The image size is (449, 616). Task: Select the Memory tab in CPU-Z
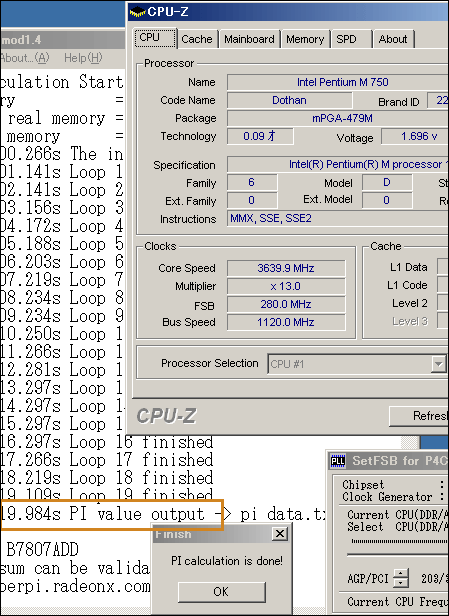pos(305,39)
